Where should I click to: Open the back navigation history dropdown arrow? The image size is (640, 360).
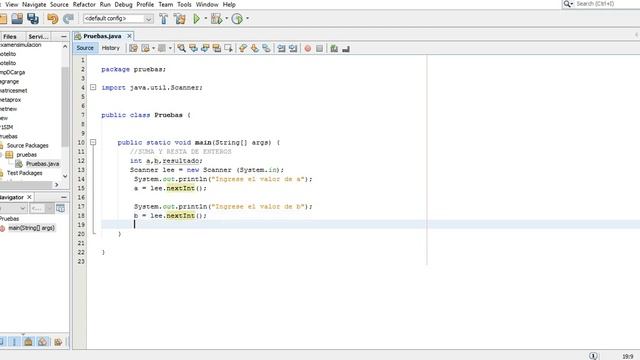[x=153, y=48]
